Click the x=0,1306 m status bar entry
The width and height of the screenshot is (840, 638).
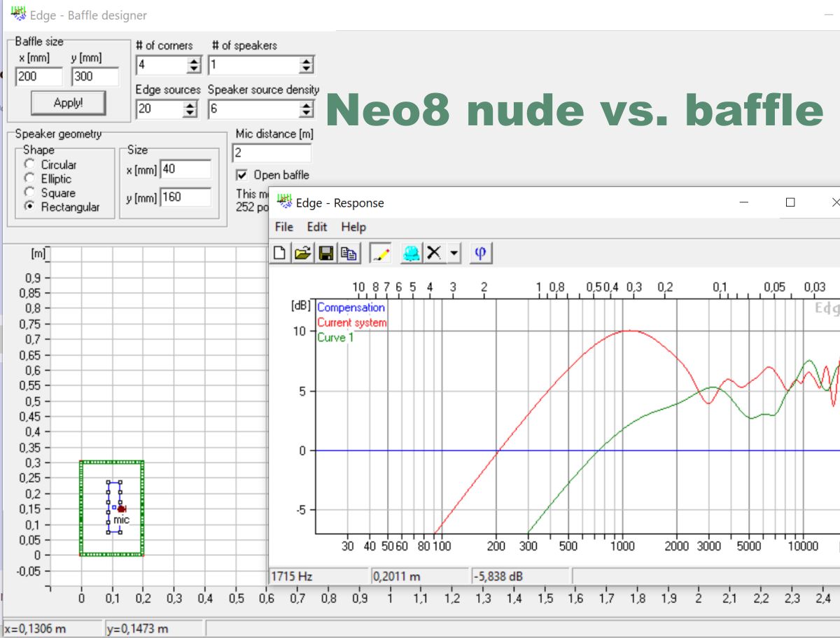[52, 628]
